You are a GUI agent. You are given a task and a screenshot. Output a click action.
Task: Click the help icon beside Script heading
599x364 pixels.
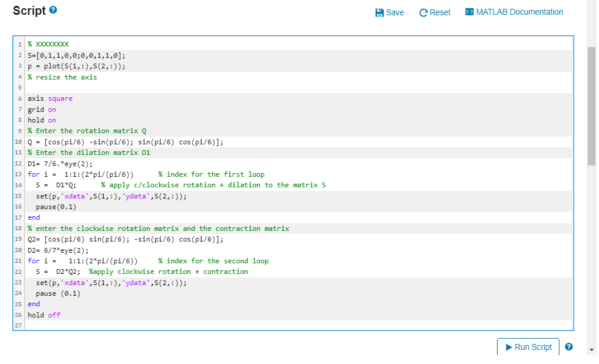[53, 11]
